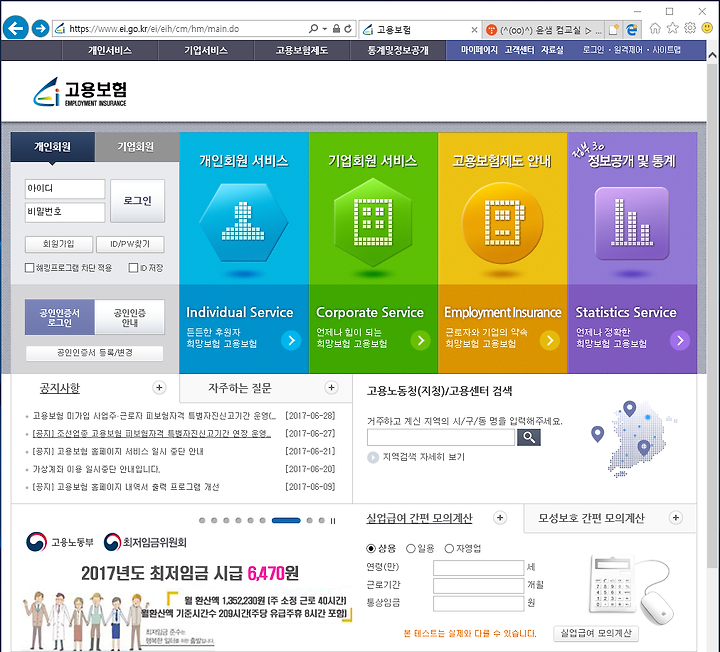The image size is (720, 652).
Task: Click the 로그인 button in login box
Action: (x=137, y=201)
